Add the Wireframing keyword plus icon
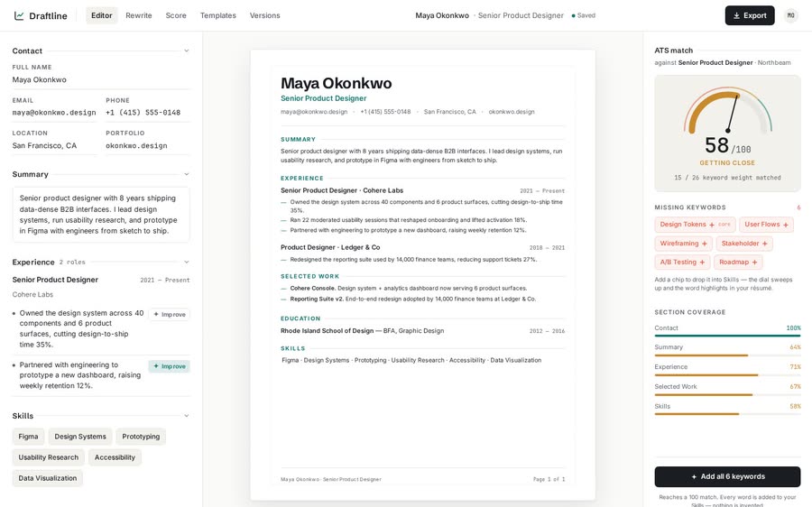The height and width of the screenshot is (507, 812). click(x=705, y=244)
